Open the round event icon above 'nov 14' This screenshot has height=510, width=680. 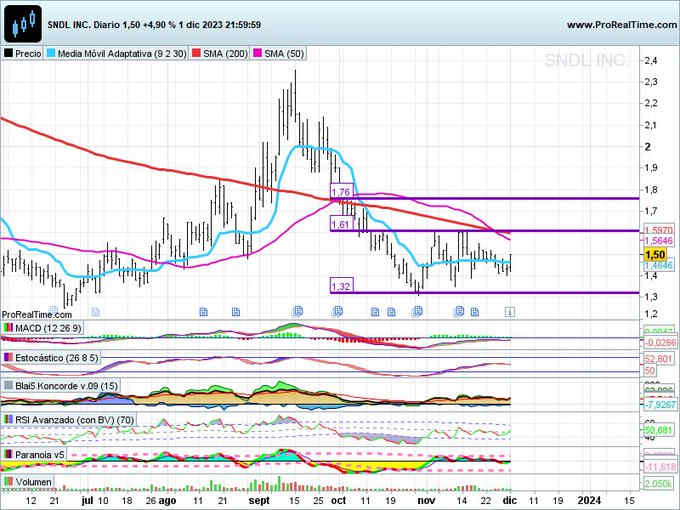(459, 311)
